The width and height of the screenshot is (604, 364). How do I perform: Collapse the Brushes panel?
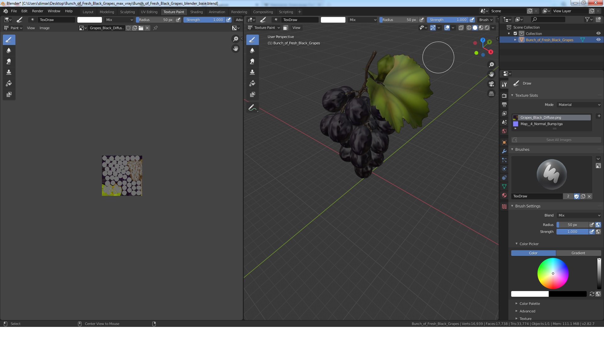(x=512, y=150)
